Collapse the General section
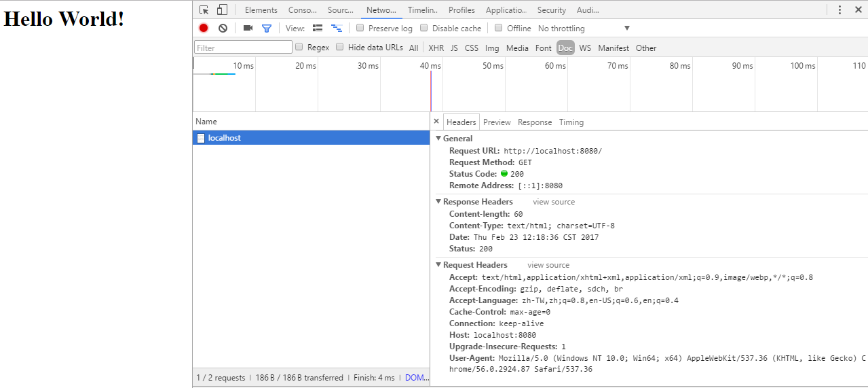 point(438,139)
